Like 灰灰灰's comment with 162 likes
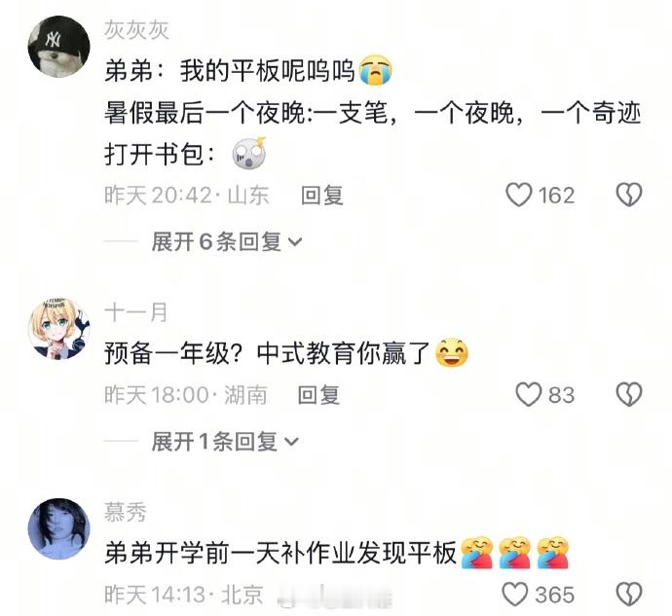The height and width of the screenshot is (616, 672). 519,195
